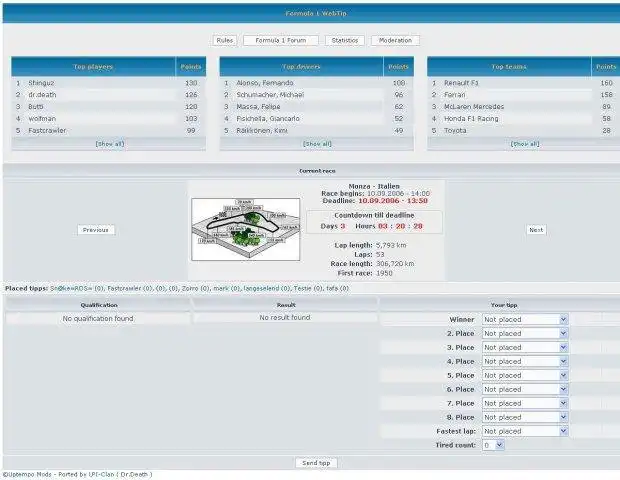Open the 2. Place dropdown
Image resolution: width=620 pixels, height=480 pixels.
tap(525, 333)
